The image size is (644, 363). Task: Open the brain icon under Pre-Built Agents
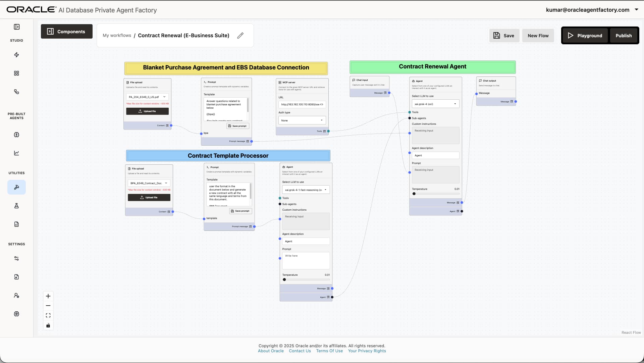[16, 135]
